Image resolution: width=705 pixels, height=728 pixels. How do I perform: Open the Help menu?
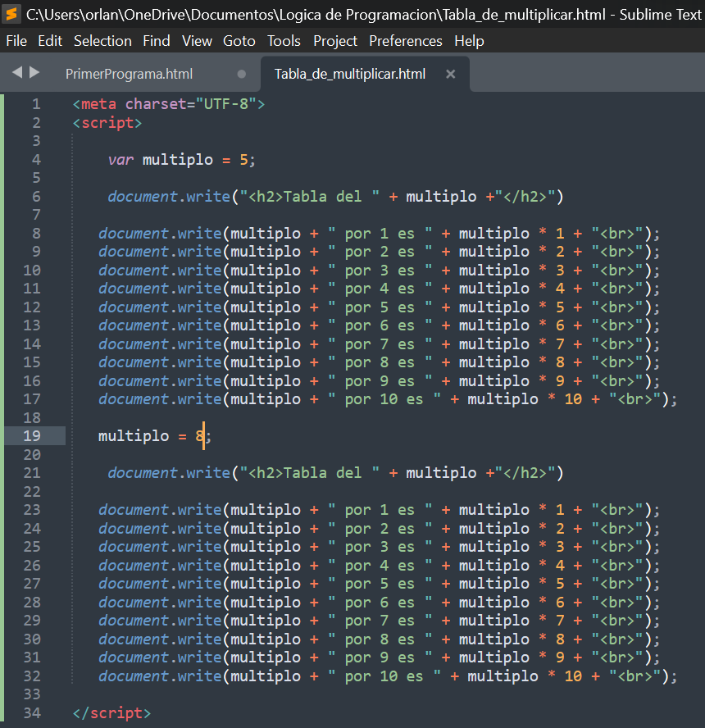(x=469, y=41)
